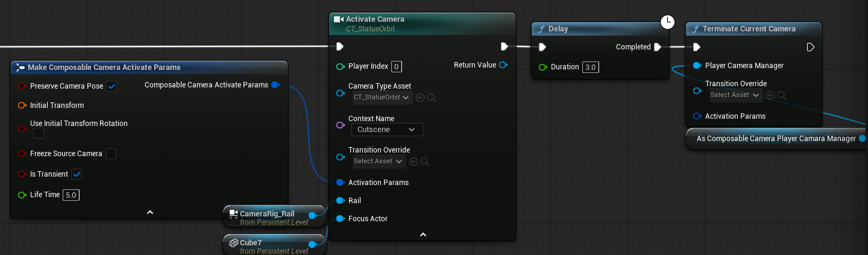Click the Delay node's Completed execution pin

(x=658, y=47)
